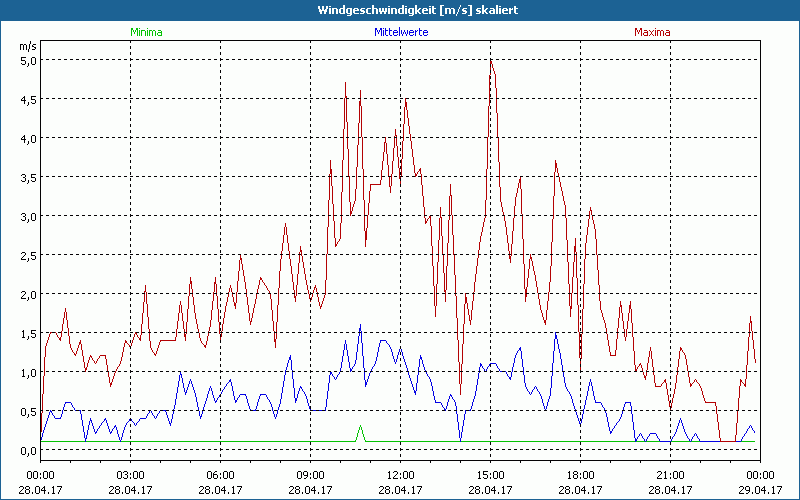Select the 0,0 y-axis value label
800x500 pixels.
click(x=28, y=450)
